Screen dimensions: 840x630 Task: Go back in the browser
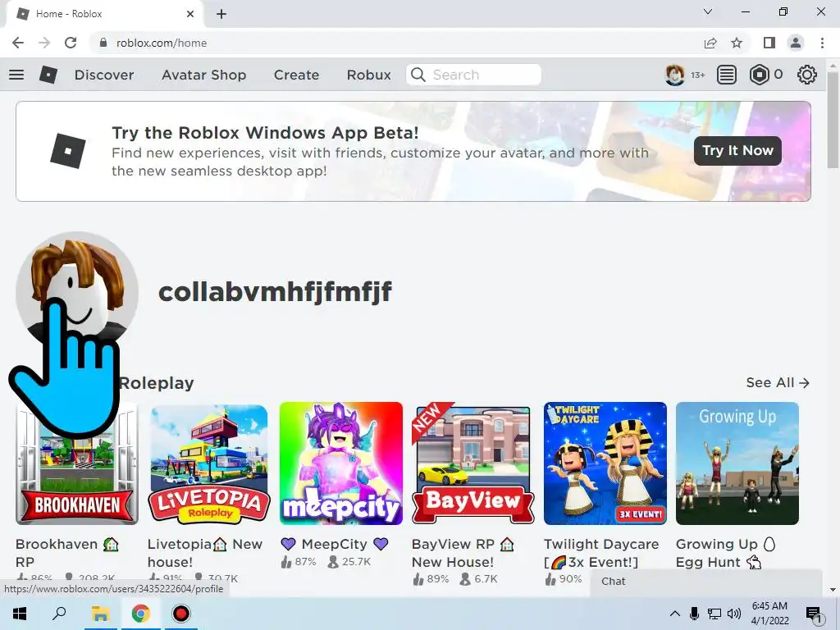tap(18, 43)
